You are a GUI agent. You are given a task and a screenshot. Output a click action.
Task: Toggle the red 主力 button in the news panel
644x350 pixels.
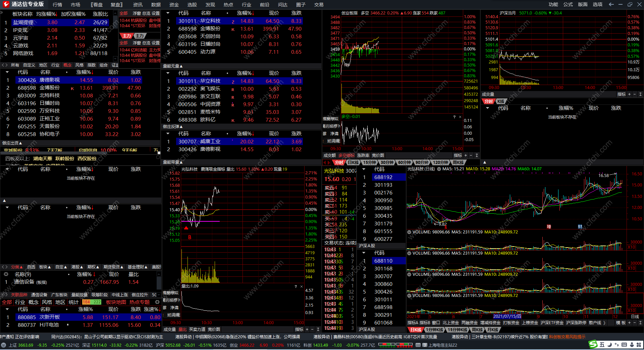pyautogui.click(x=126, y=36)
